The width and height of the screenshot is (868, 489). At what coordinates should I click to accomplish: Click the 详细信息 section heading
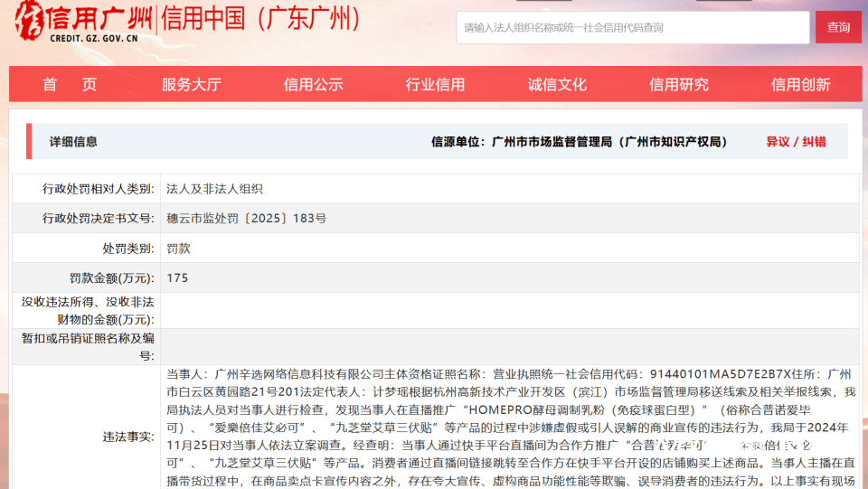73,142
